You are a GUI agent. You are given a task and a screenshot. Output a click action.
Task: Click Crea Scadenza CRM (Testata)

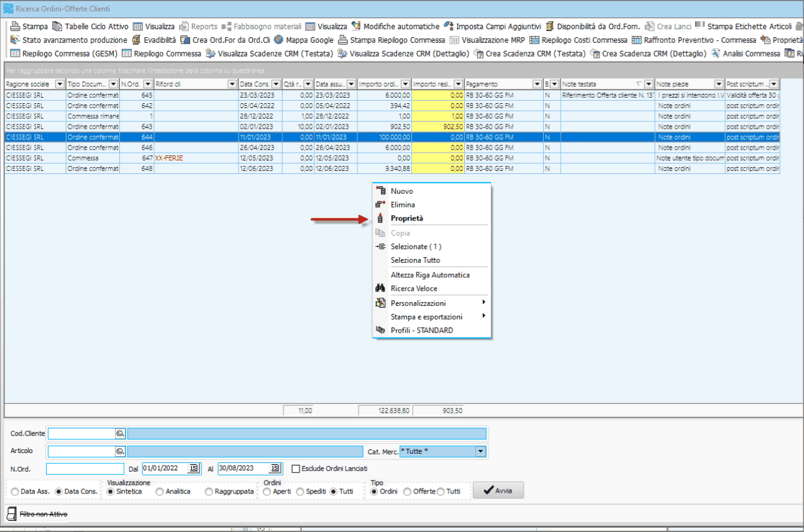pyautogui.click(x=529, y=53)
